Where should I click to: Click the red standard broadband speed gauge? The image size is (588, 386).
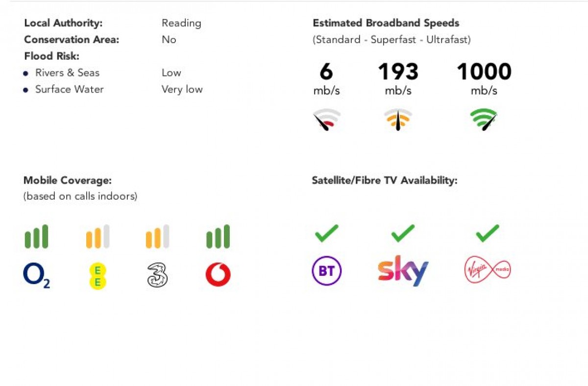(x=327, y=120)
